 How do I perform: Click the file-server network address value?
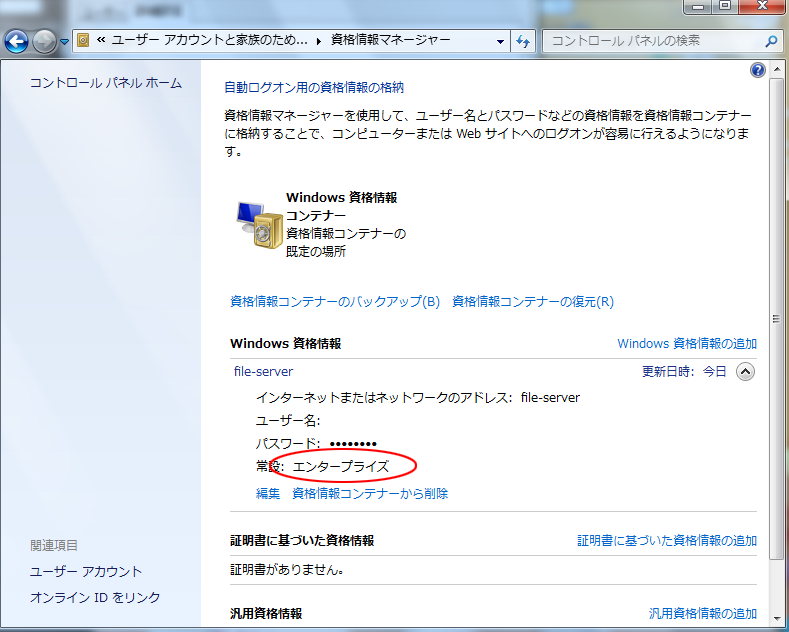[550, 398]
